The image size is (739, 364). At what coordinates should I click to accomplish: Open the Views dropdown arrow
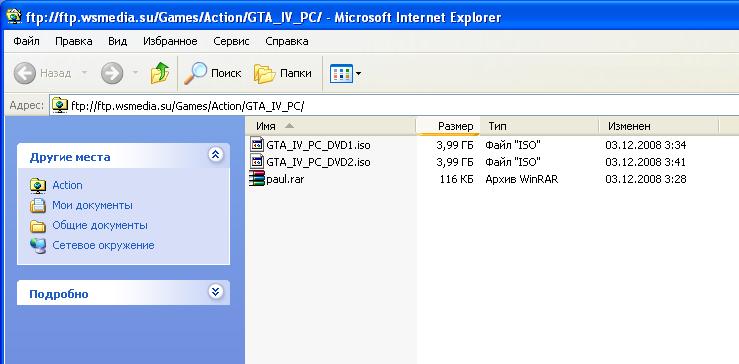(x=358, y=74)
